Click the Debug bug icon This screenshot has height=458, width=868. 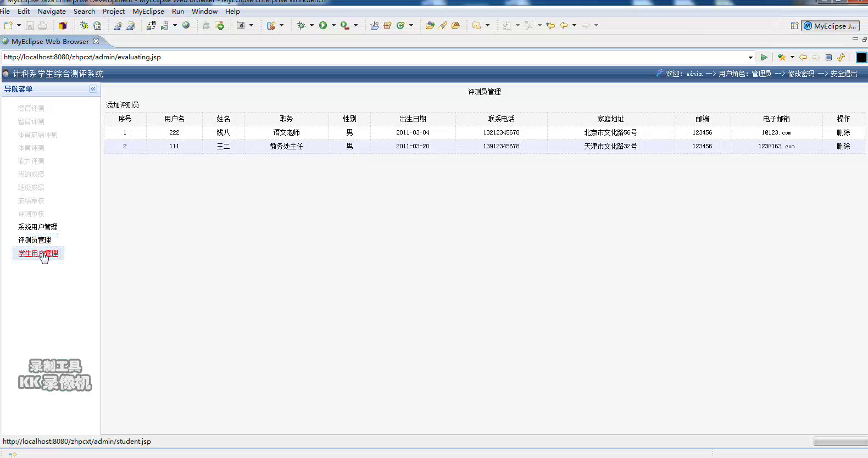301,25
